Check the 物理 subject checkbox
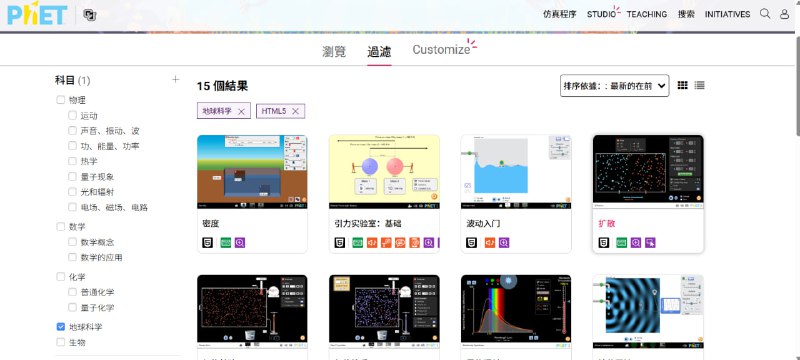 coord(61,100)
